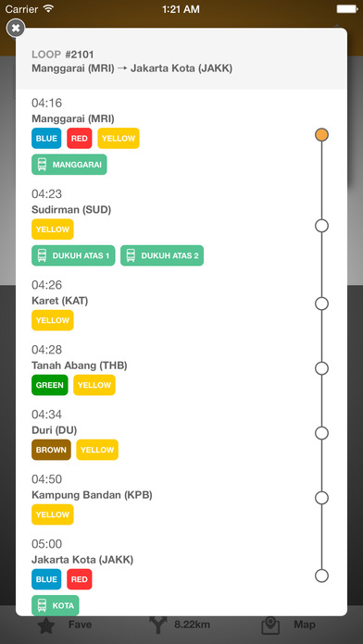The image size is (363, 644).
Task: Open the Map pin icon
Action: coord(270,625)
